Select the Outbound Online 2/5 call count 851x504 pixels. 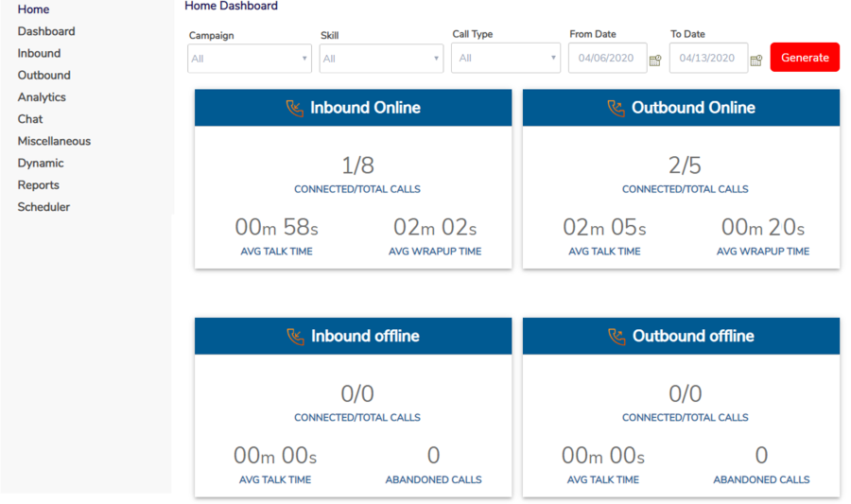(685, 165)
